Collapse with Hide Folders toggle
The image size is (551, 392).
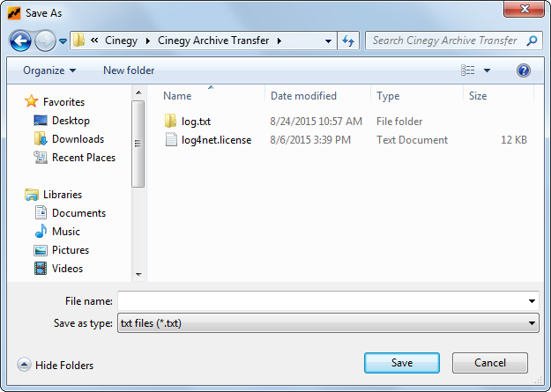56,366
